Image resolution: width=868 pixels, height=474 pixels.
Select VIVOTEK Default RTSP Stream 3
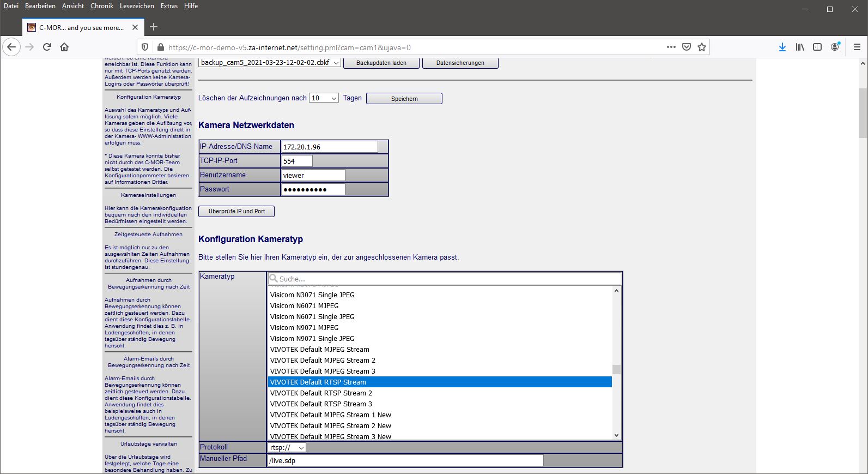click(x=440, y=404)
